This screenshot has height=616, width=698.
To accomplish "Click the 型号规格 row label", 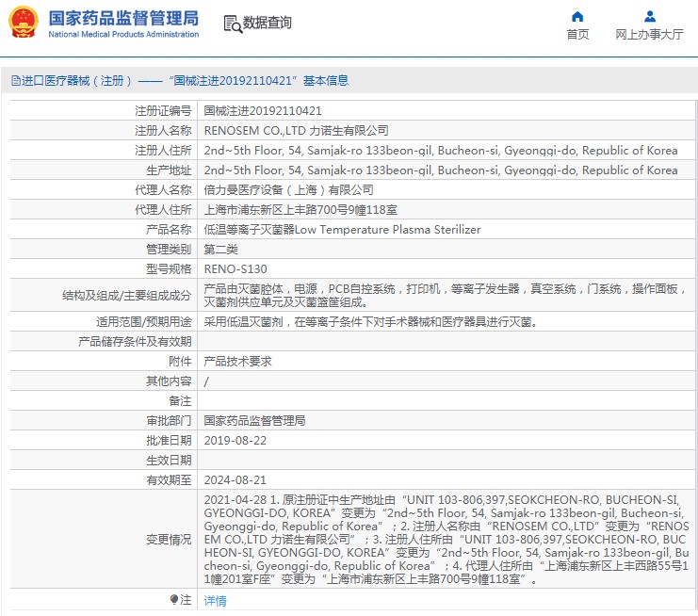I will pyautogui.click(x=169, y=269).
